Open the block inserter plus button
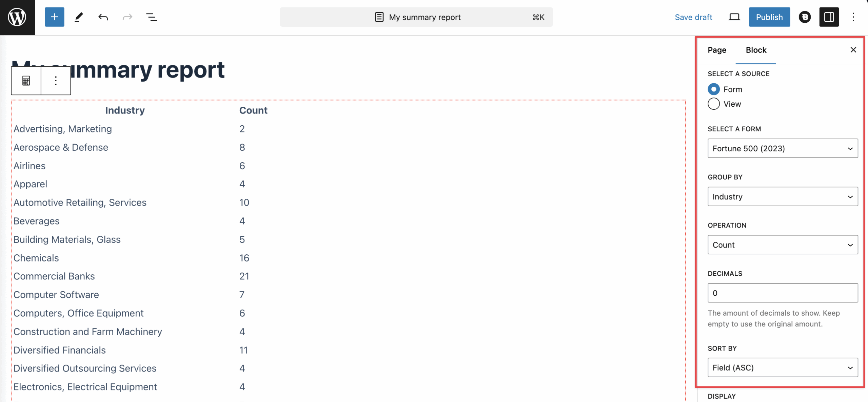 [54, 17]
